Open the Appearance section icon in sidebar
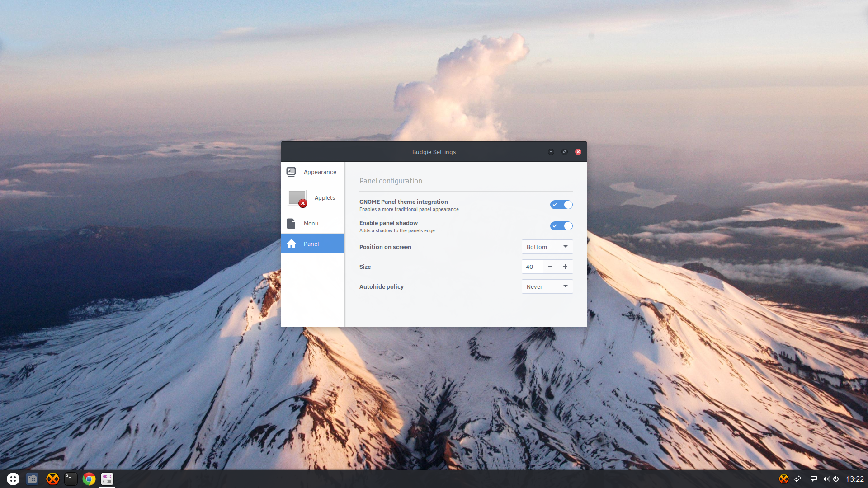The width and height of the screenshot is (868, 488). click(x=291, y=172)
